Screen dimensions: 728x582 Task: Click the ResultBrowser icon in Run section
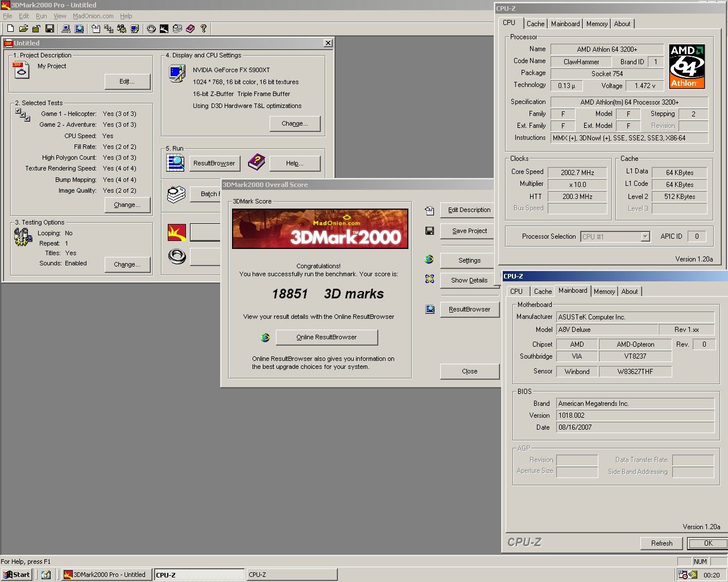click(175, 163)
